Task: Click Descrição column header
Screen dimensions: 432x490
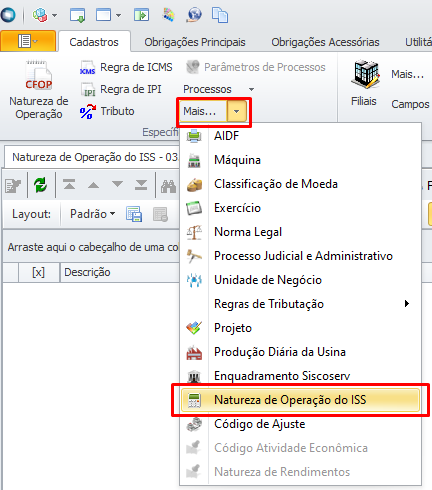Action: pos(120,272)
